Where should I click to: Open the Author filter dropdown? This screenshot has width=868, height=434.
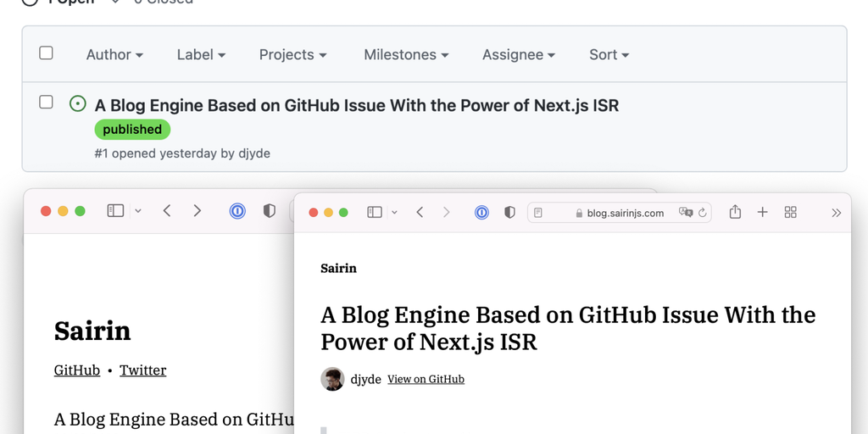pyautogui.click(x=114, y=55)
